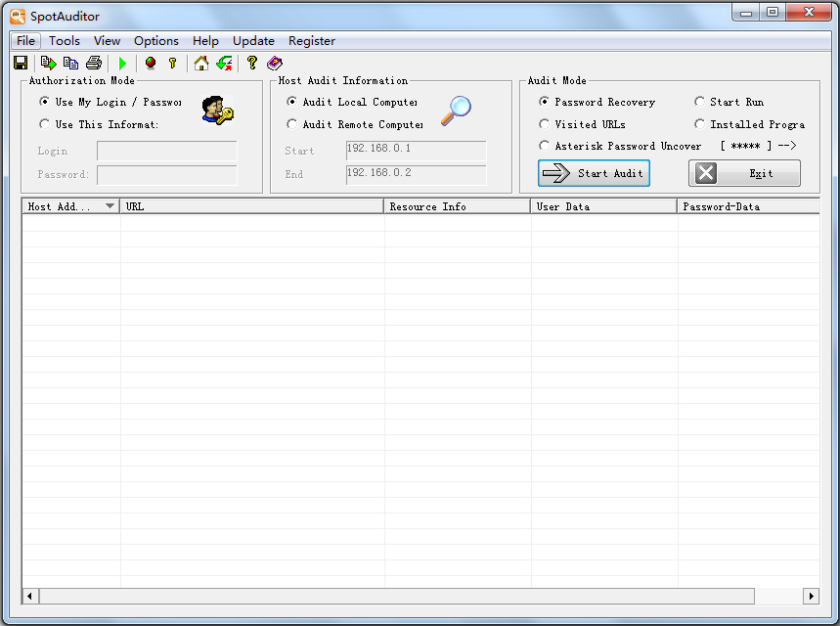Image resolution: width=840 pixels, height=626 pixels.
Task: Click the Start Audit button
Action: coord(594,173)
